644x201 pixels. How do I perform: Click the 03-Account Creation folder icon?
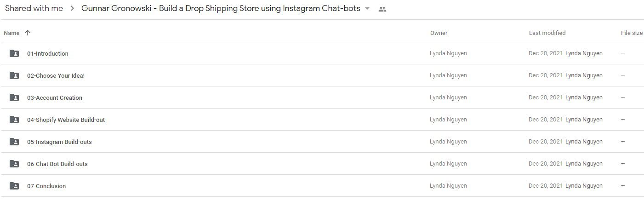click(14, 98)
